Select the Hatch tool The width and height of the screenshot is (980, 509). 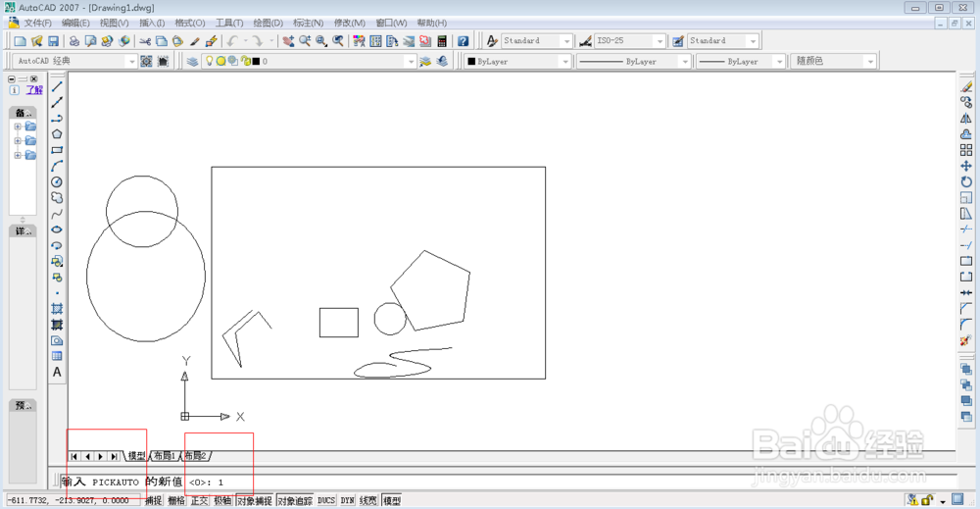pyautogui.click(x=57, y=309)
